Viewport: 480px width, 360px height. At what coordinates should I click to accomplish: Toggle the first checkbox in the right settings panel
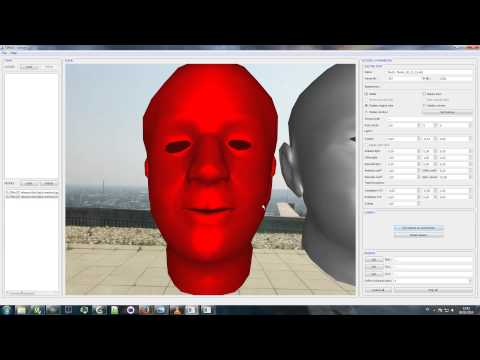point(366,94)
